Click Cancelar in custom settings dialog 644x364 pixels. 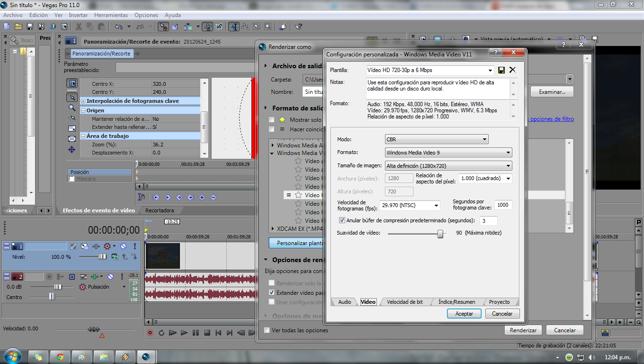coord(502,314)
